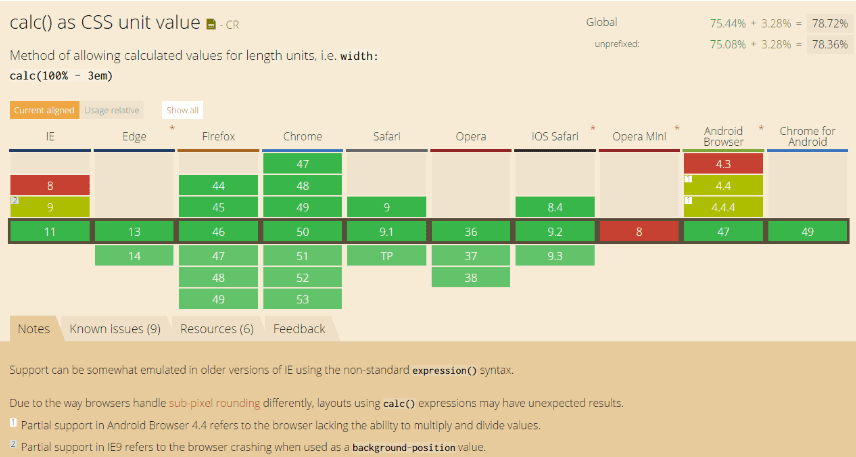This screenshot has width=856, height=457.
Task: Follow the sub-pixel rounding link
Action: point(214,403)
